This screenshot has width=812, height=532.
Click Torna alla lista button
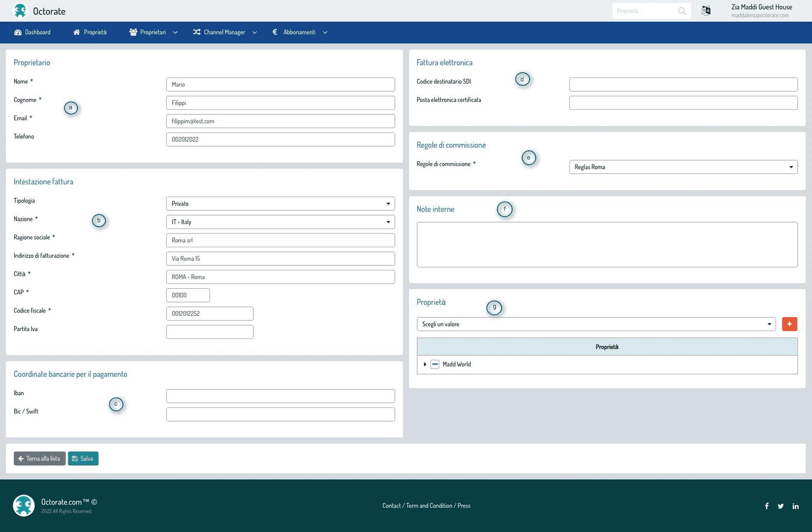click(39, 459)
